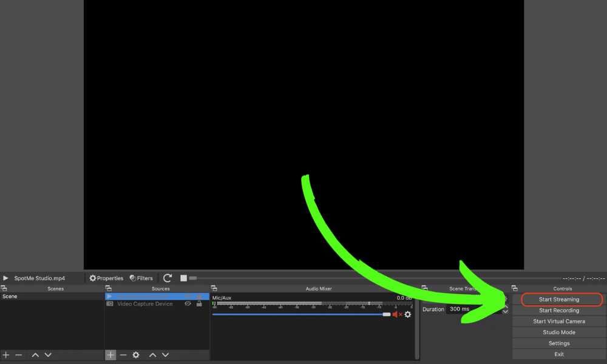This screenshot has height=364, width=607.
Task: Move the source up in Sources list
Action: 153,355
